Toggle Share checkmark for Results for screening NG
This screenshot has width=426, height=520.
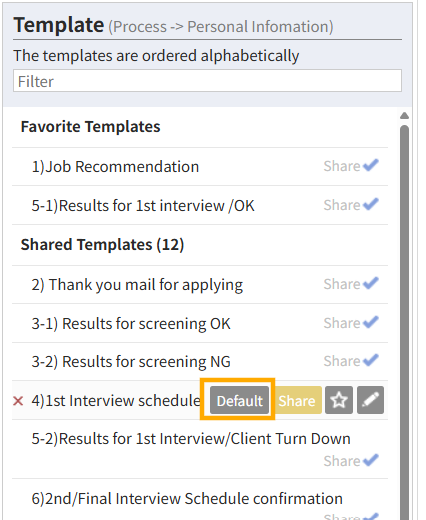click(351, 361)
